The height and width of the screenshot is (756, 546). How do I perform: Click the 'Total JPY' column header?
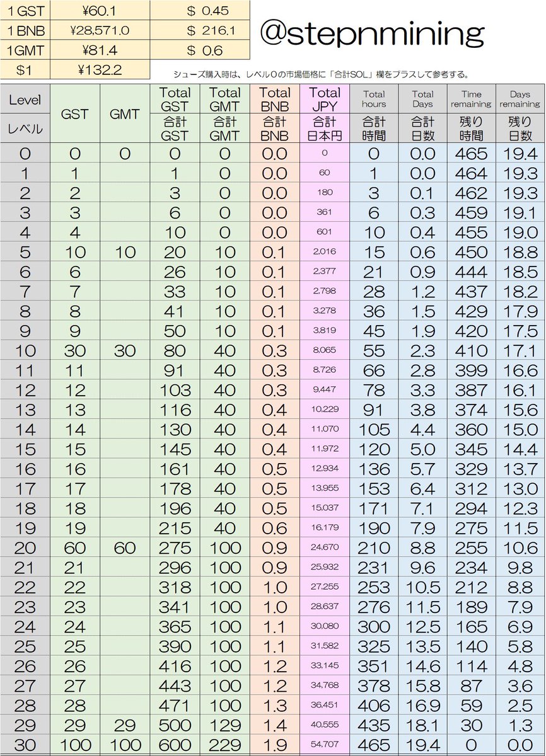(325, 99)
